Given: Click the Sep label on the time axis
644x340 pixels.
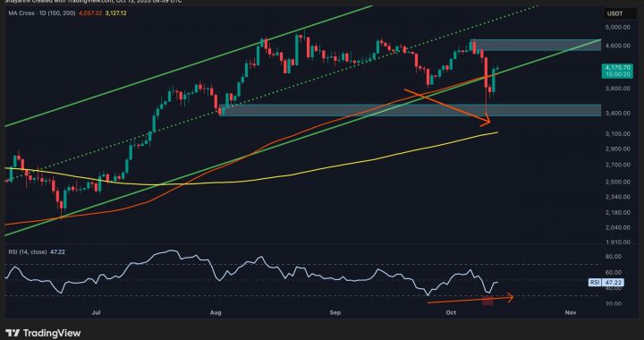Looking at the screenshot, I should click(x=335, y=313).
